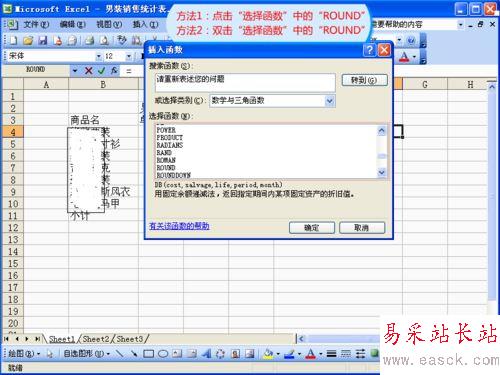Select the Arrow drawing tool
The height and width of the screenshot is (375, 500).
134,354
